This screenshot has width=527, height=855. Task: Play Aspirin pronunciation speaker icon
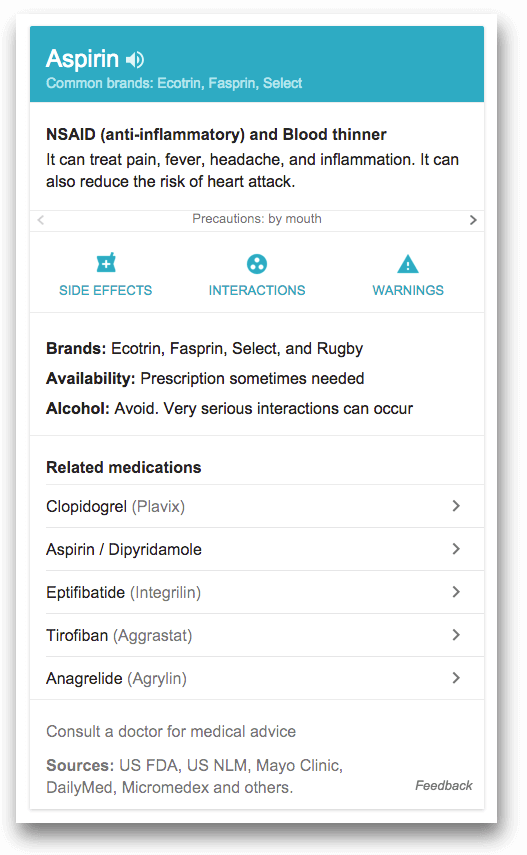point(135,59)
